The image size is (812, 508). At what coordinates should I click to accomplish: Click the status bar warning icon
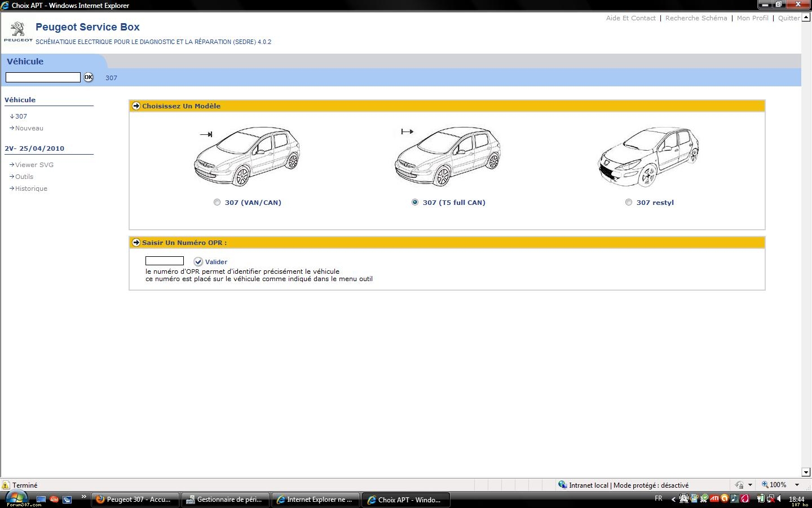[x=6, y=485]
